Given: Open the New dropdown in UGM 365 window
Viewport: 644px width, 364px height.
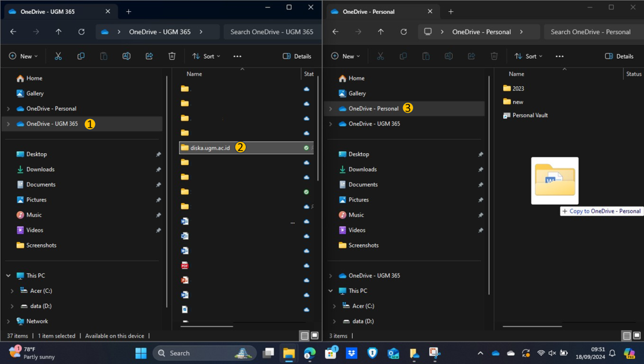Looking at the screenshot, I should pos(23,56).
